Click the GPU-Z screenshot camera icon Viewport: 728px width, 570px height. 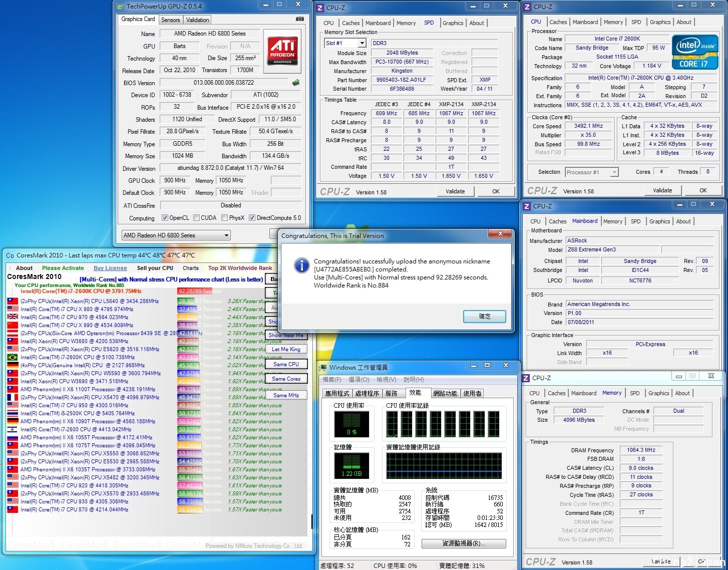299,19
